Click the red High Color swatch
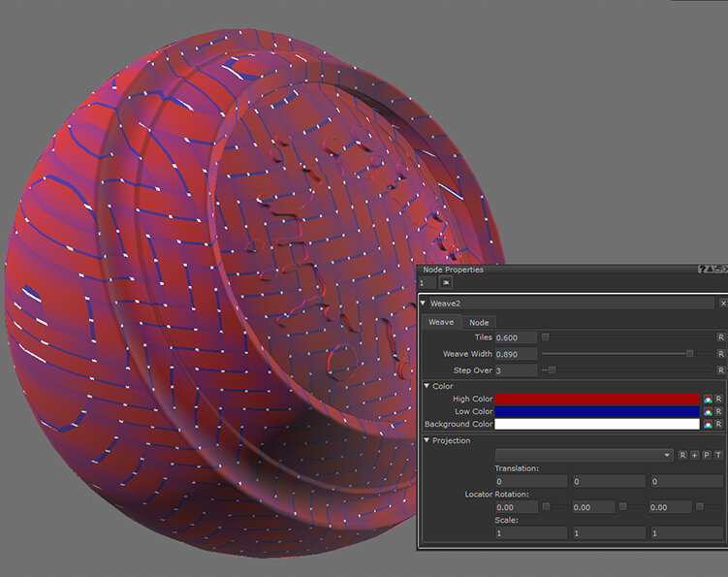The width and height of the screenshot is (728, 577). [x=597, y=399]
